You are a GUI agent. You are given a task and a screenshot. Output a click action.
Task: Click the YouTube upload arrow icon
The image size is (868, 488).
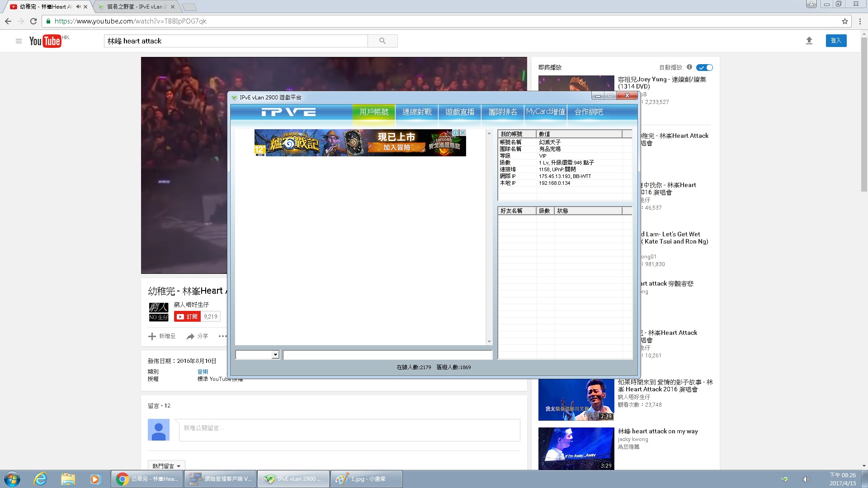point(809,41)
